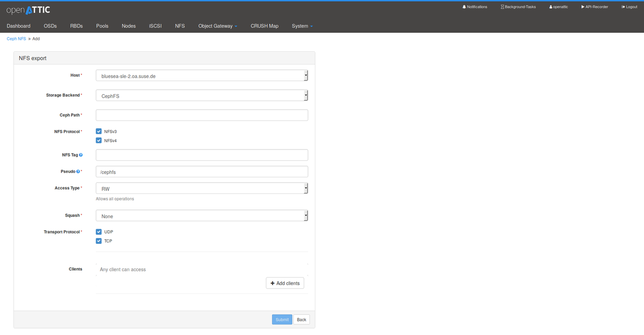Open the Object Gateway menu
This screenshot has height=335, width=644.
point(217,26)
